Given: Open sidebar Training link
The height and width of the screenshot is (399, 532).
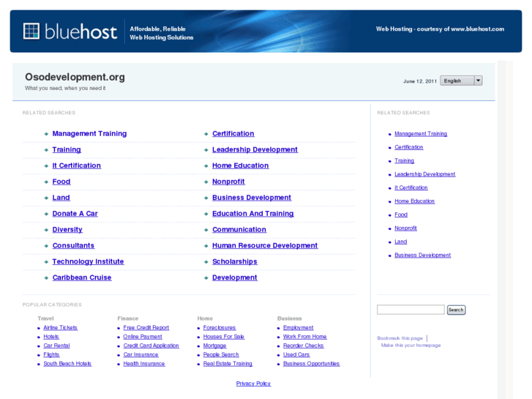Looking at the screenshot, I should pos(405,160).
